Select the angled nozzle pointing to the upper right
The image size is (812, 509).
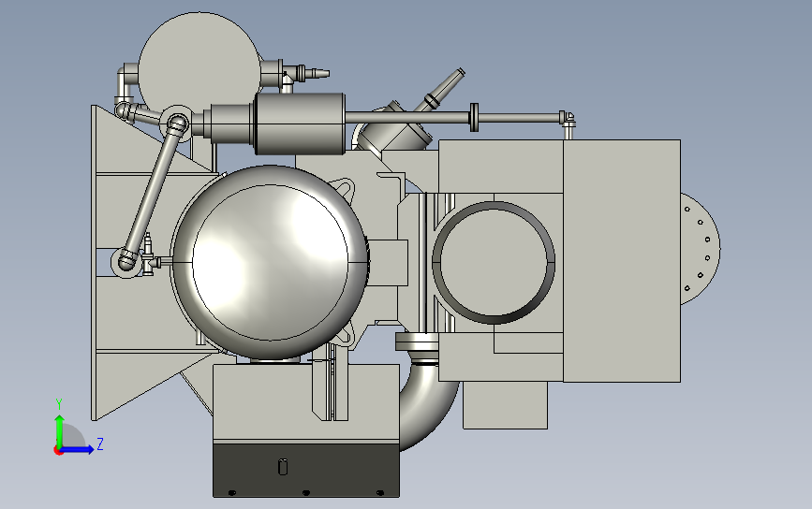click(x=444, y=90)
